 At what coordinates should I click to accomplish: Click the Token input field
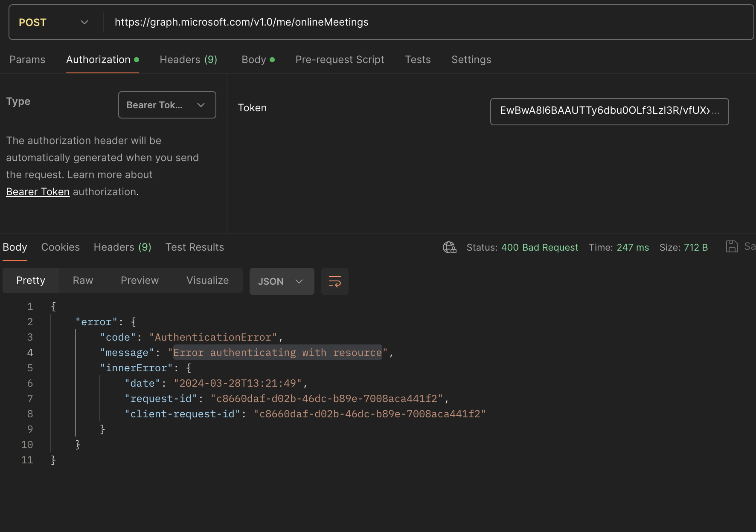(x=609, y=112)
